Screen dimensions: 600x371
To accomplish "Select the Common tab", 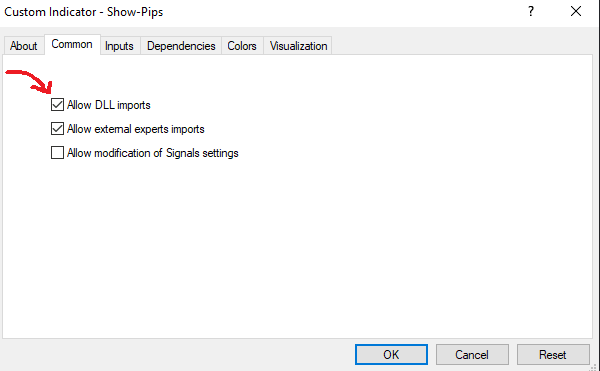I will click(x=72, y=44).
